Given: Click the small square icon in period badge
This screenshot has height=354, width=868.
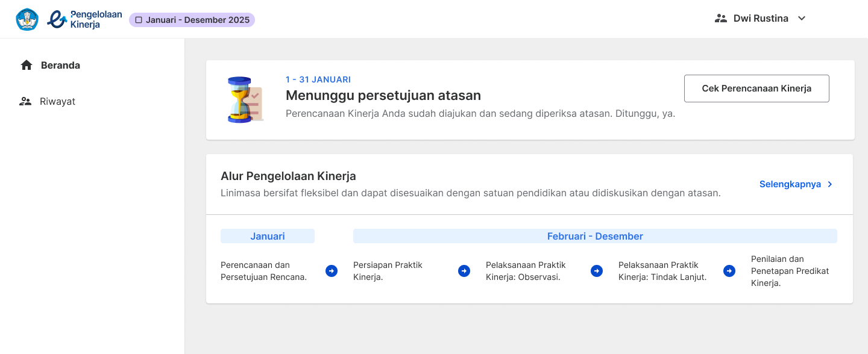Looking at the screenshot, I should click(139, 20).
